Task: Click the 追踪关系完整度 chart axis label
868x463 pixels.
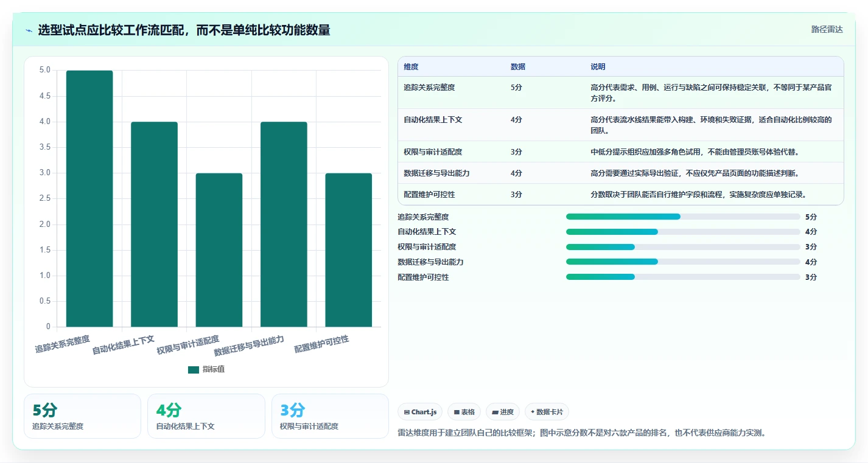Action: [63, 344]
